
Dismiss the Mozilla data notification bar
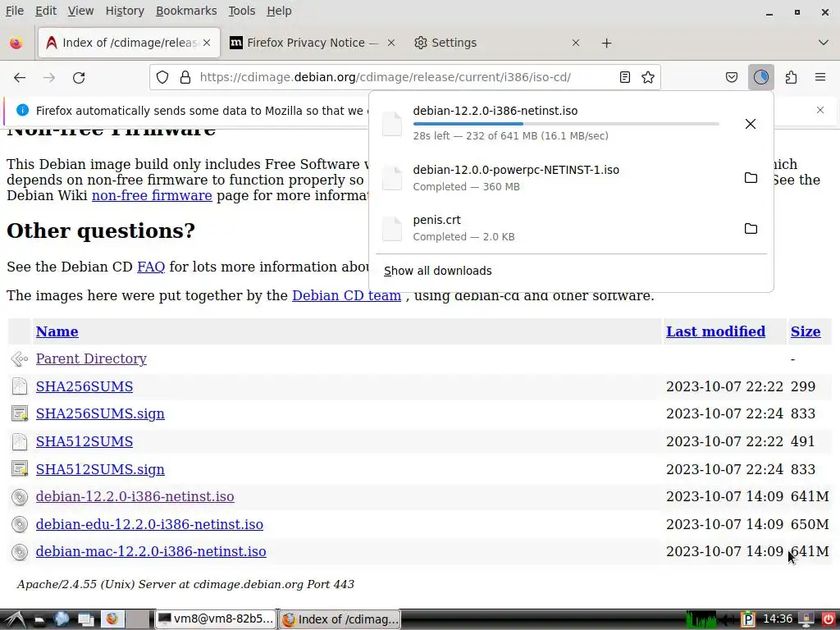(820, 111)
